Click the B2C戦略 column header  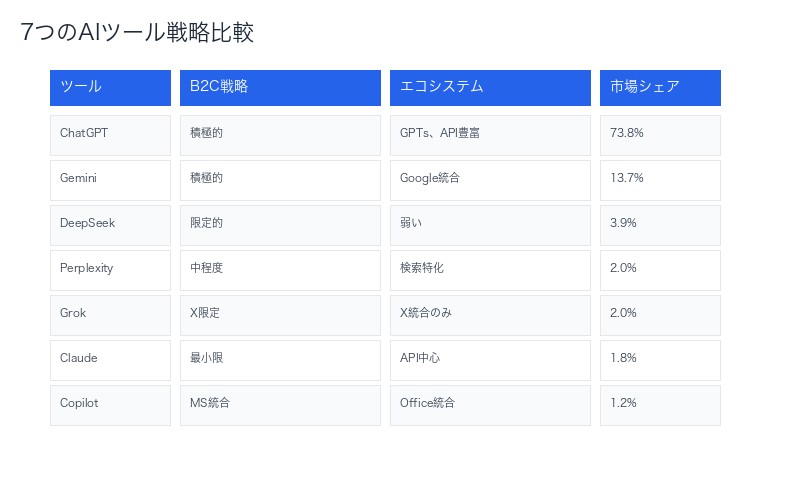tap(280, 87)
